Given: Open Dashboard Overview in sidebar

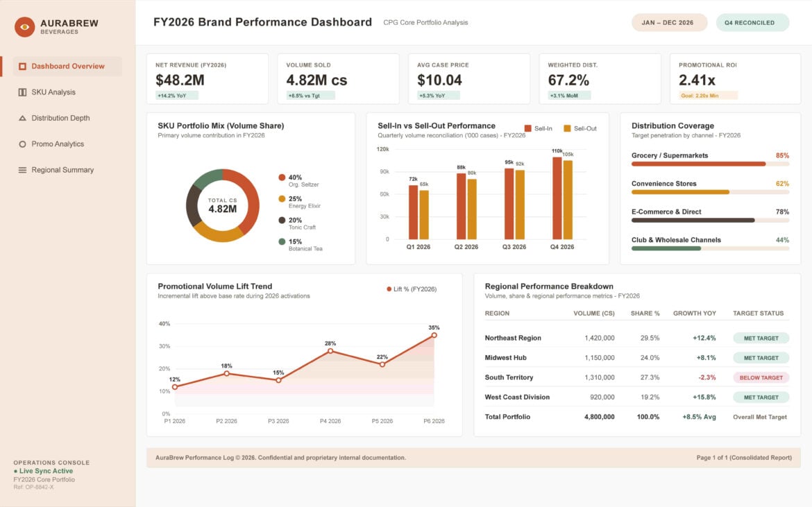Looking at the screenshot, I should [x=67, y=66].
